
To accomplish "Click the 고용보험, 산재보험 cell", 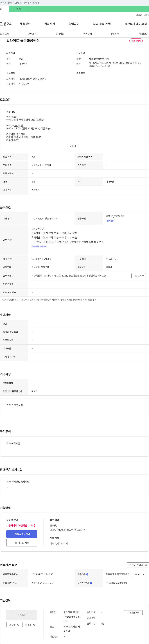I will click(x=40, y=267).
